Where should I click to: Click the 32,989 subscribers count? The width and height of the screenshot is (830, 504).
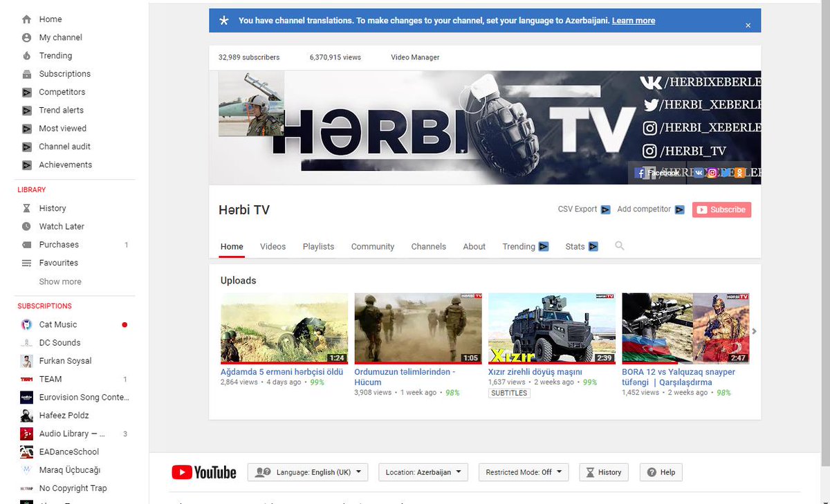click(x=249, y=57)
